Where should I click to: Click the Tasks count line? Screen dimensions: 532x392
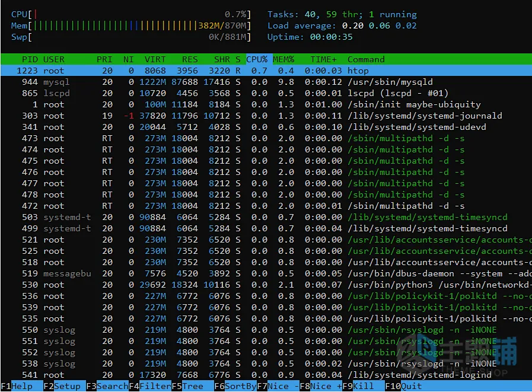pos(342,15)
